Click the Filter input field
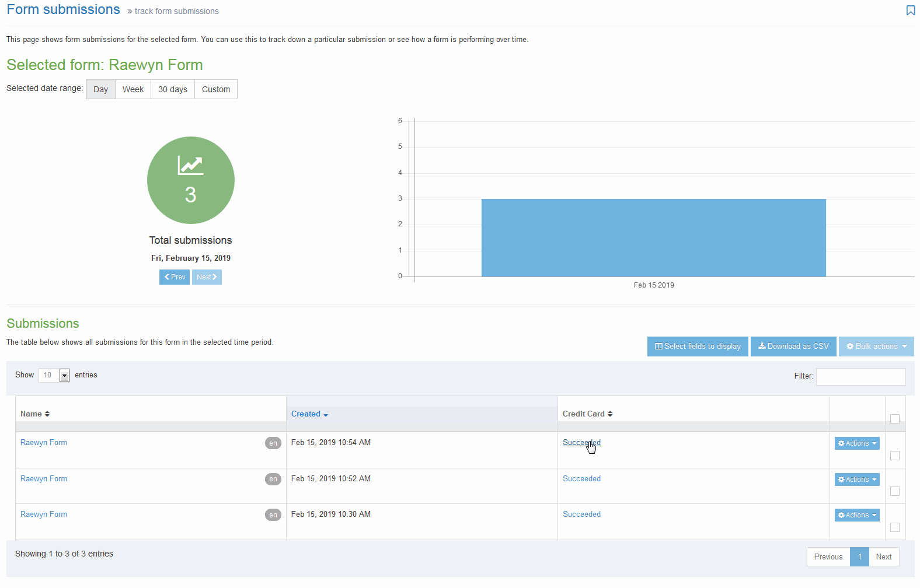Image resolution: width=920 pixels, height=588 pixels. (860, 377)
